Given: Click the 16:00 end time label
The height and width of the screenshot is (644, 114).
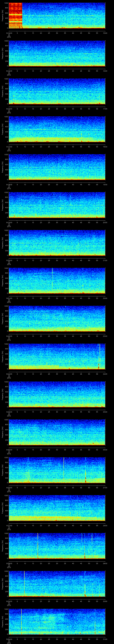Looking at the screenshot, I should click(105, 71).
